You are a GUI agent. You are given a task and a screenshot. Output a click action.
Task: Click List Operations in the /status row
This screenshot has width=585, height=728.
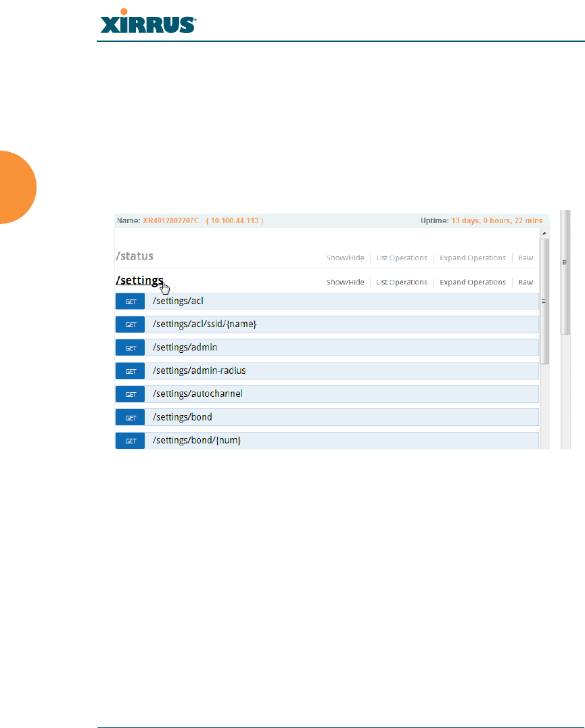click(x=402, y=258)
